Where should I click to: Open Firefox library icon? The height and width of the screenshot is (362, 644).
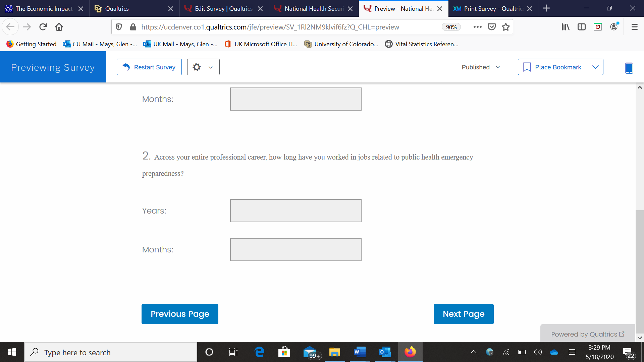[x=566, y=27]
